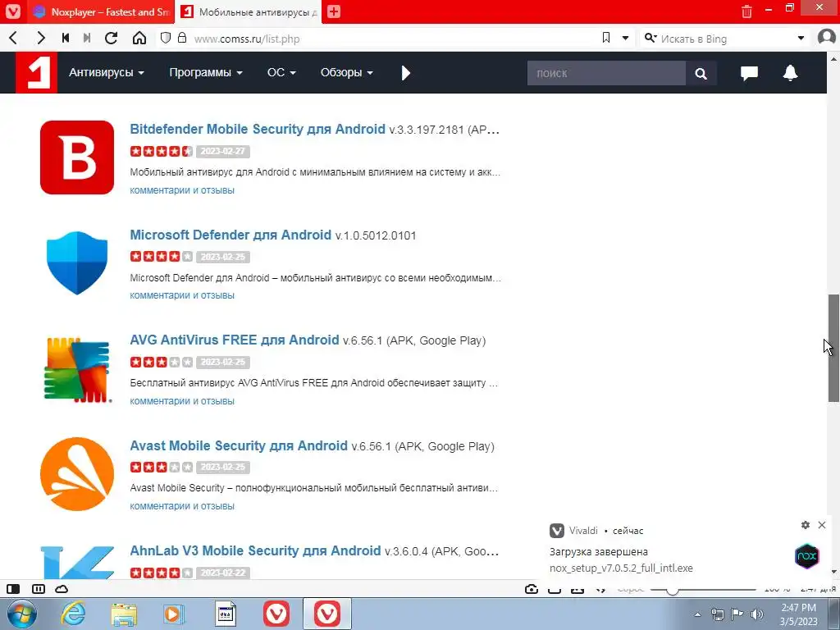Open Avast комментарии и отзывы
Screen dimensions: 840x630
[182, 505]
